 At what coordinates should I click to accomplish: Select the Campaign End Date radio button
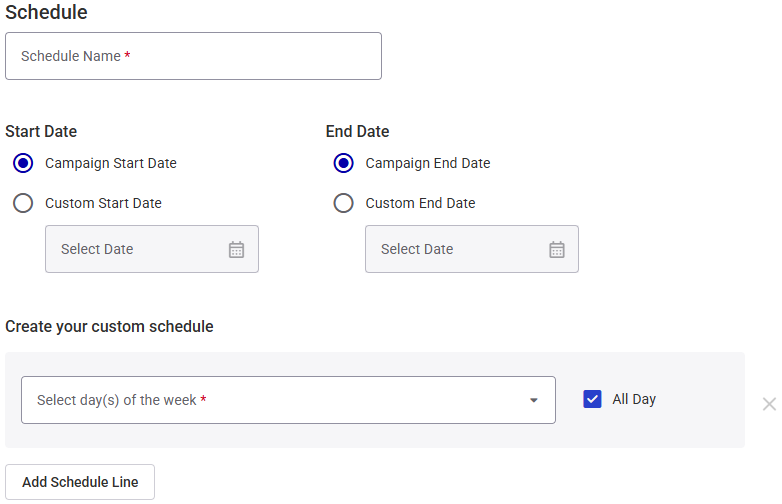(343, 163)
